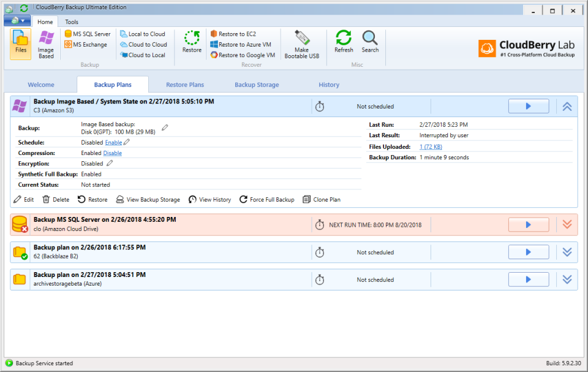The height and width of the screenshot is (372, 588).
Task: Click the 'clo (Amazon Cloud Drive)' storage text
Action: (66, 229)
